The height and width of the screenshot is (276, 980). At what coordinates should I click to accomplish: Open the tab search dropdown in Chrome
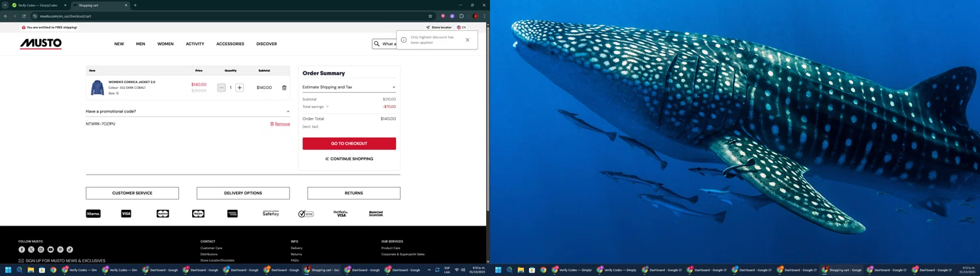[x=5, y=5]
